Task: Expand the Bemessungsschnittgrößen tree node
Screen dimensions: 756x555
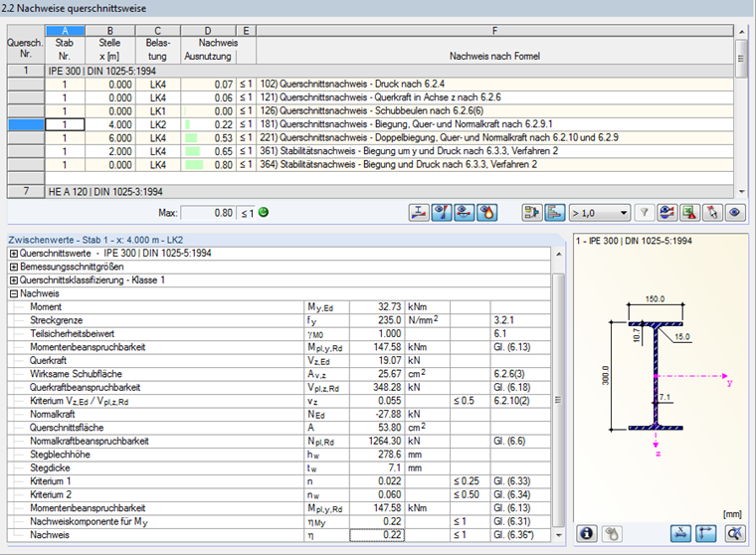Action: 13,267
